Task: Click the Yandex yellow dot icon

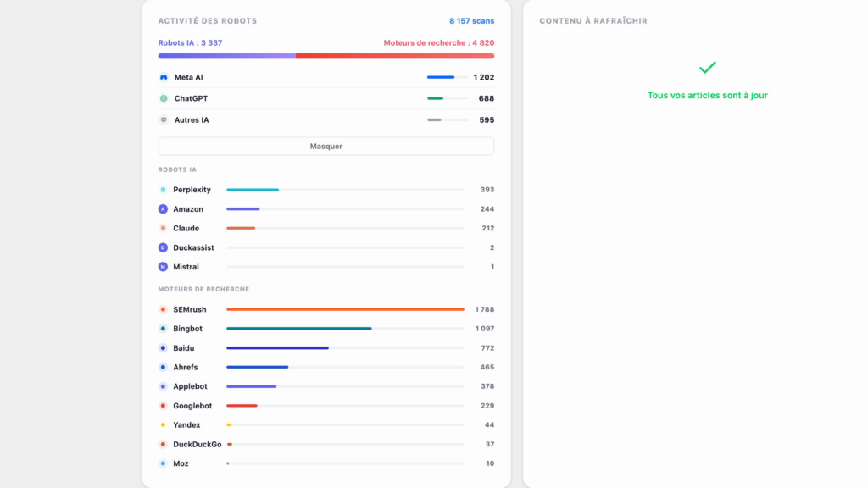Action: coord(163,425)
